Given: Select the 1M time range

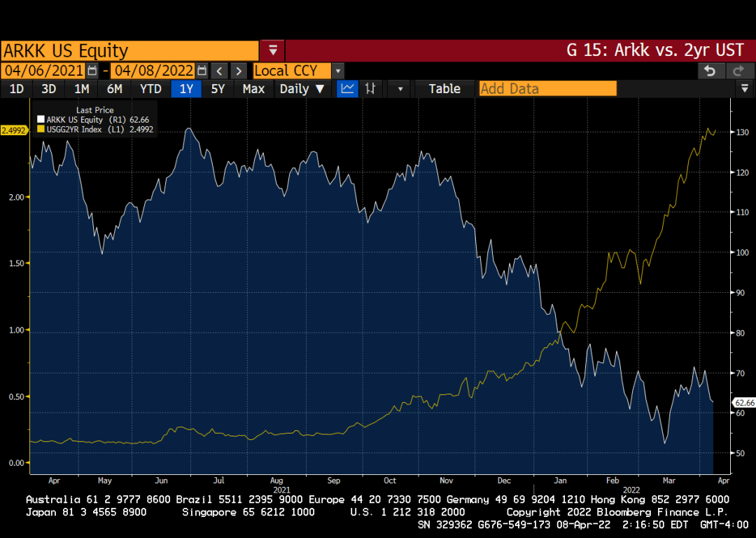Looking at the screenshot, I should 81,89.
